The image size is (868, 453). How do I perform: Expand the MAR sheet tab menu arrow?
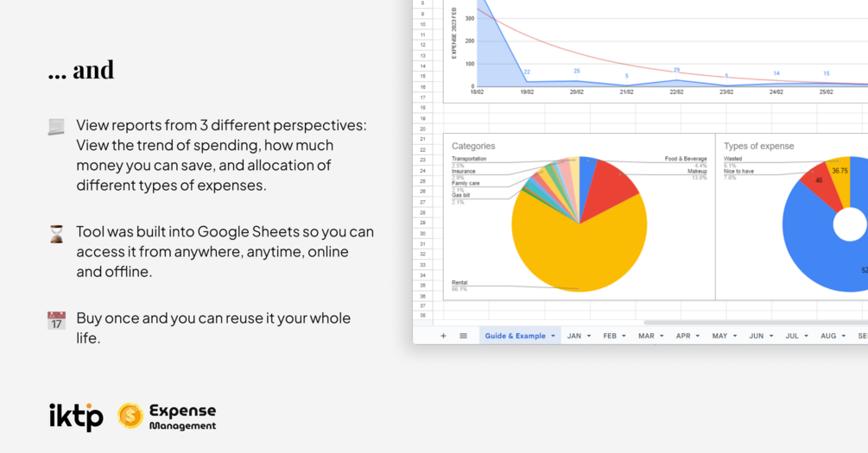point(662,336)
